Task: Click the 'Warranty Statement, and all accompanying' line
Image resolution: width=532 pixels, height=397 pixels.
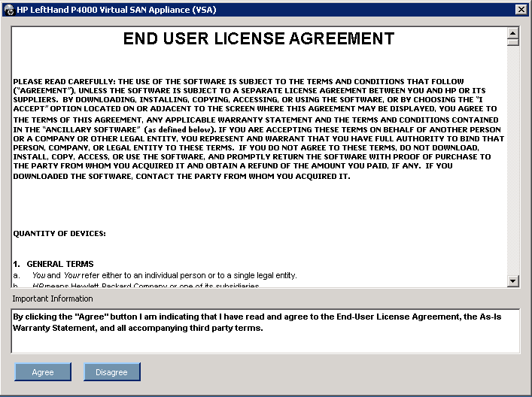Action: tap(138, 328)
